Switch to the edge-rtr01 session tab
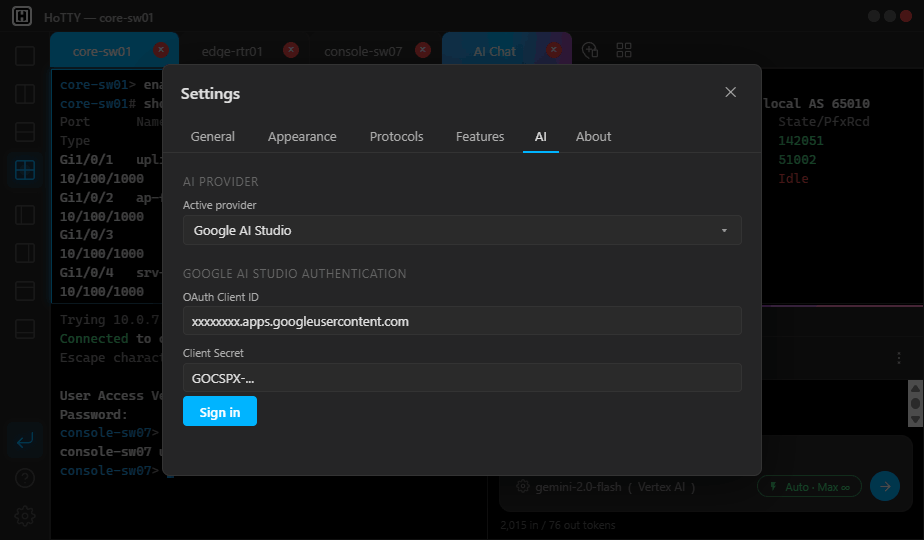This screenshot has height=540, width=924. [x=232, y=51]
